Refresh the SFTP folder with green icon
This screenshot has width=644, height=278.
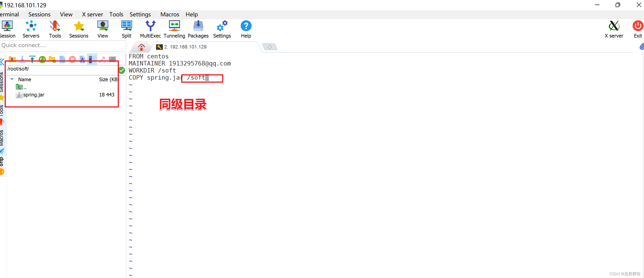(x=42, y=59)
